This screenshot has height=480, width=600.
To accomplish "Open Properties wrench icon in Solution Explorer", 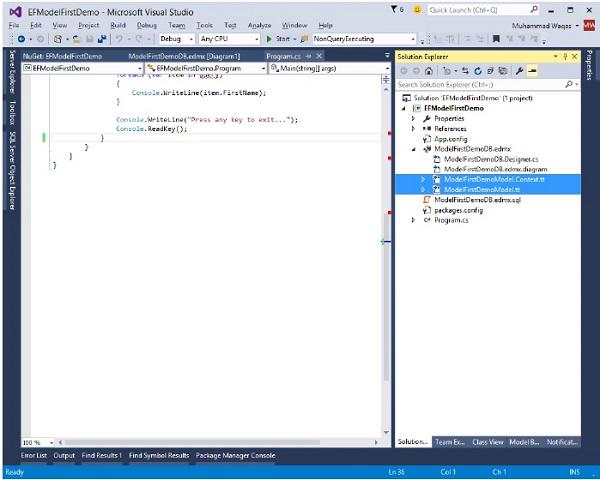I will click(x=521, y=71).
